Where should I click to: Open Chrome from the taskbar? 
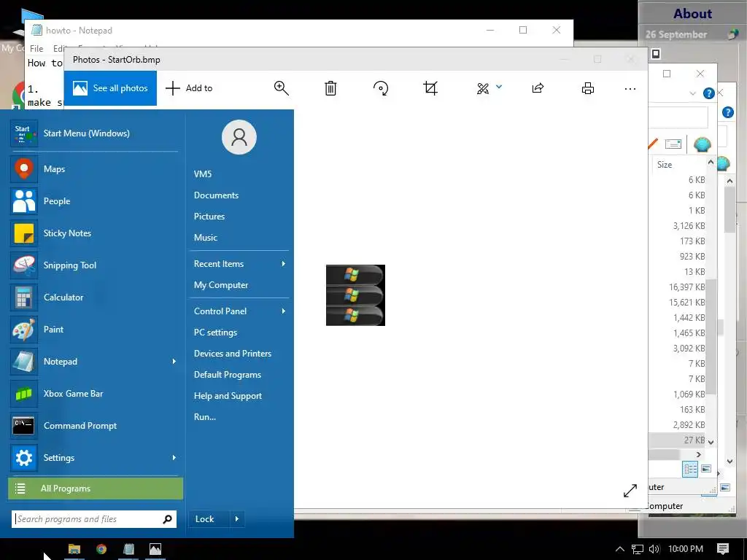101,549
